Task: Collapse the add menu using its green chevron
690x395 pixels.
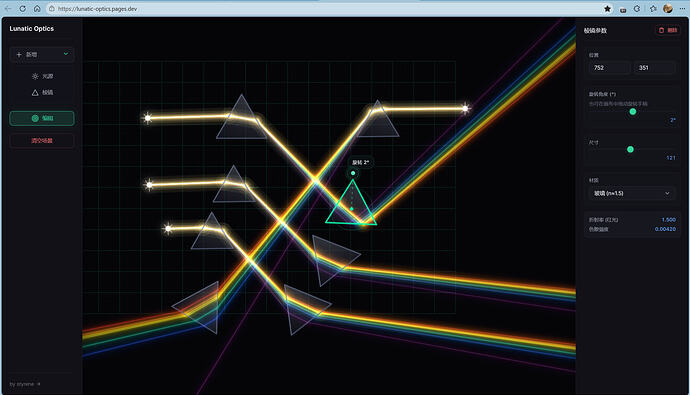Action: tap(66, 54)
